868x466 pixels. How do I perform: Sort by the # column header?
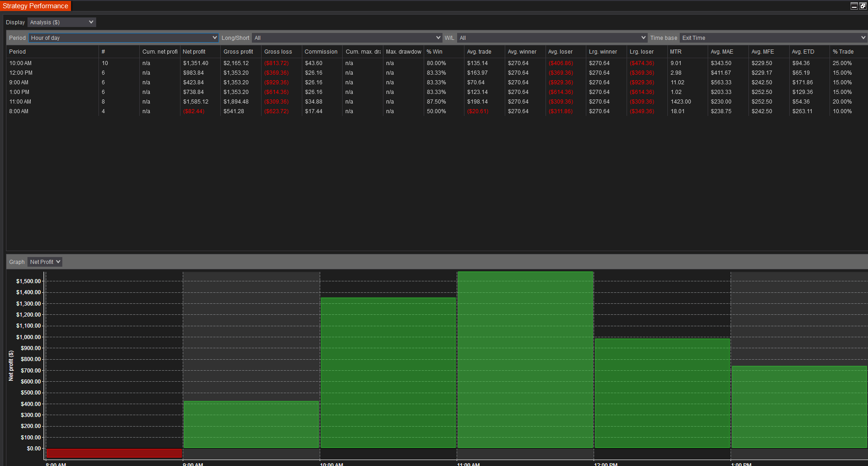click(119, 52)
